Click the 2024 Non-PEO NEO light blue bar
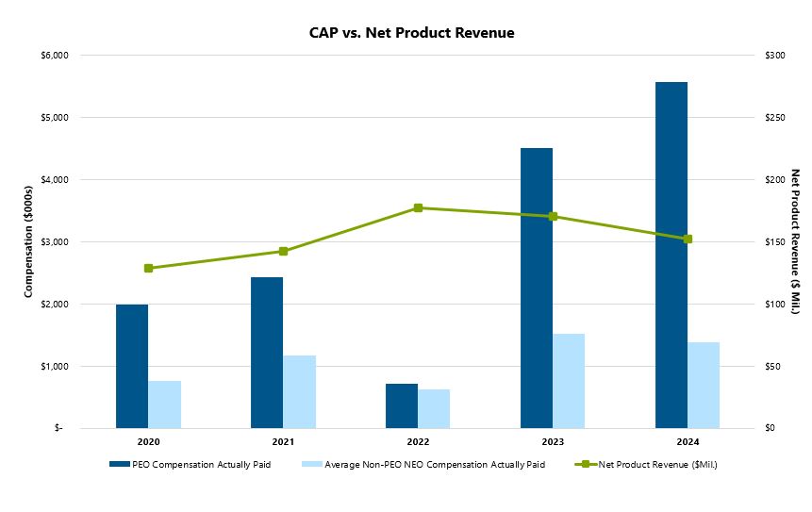Screen dimensions: 812x512 point(704,385)
